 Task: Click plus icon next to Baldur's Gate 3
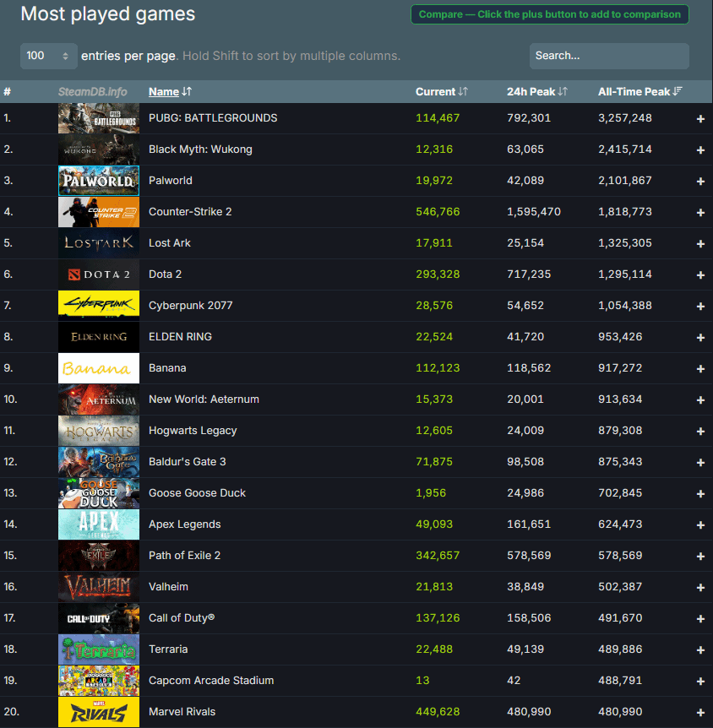tap(700, 463)
